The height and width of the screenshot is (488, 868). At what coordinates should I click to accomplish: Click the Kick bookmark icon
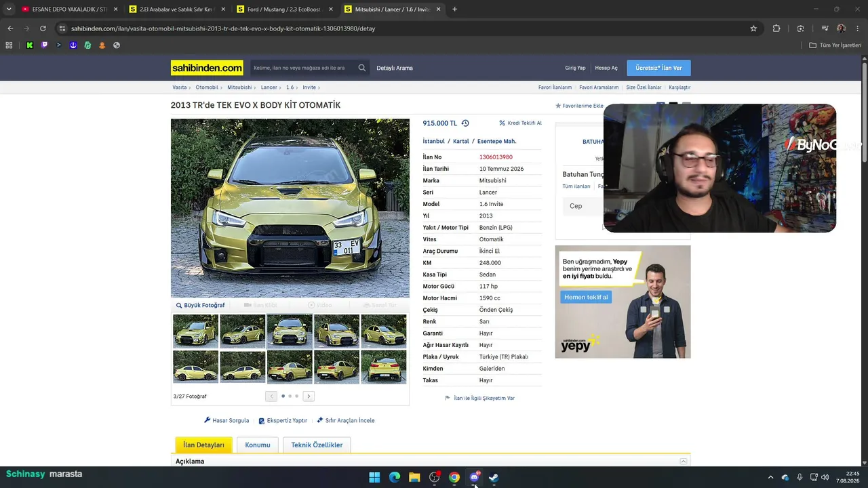[x=29, y=45]
